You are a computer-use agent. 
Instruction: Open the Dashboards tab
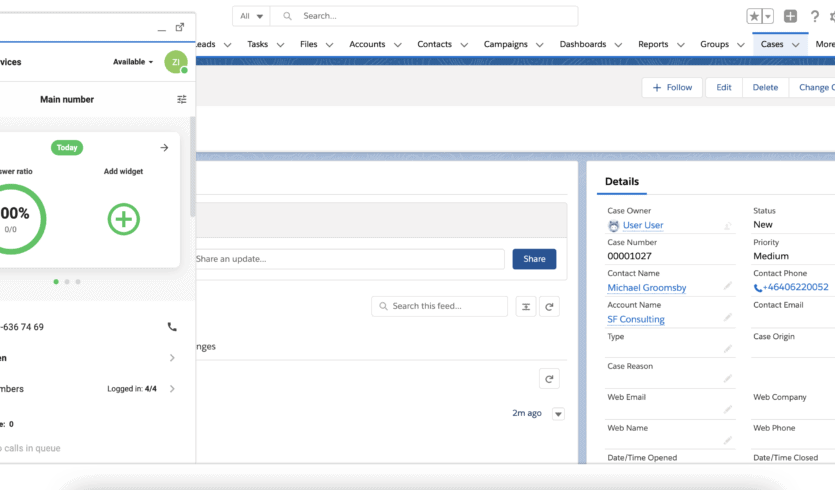pos(583,44)
